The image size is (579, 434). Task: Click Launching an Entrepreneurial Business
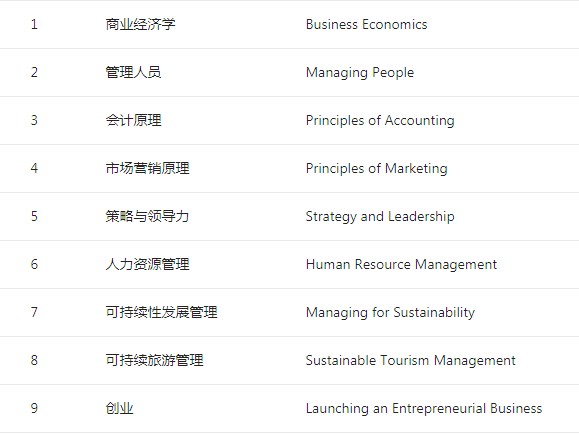pyautogui.click(x=424, y=409)
